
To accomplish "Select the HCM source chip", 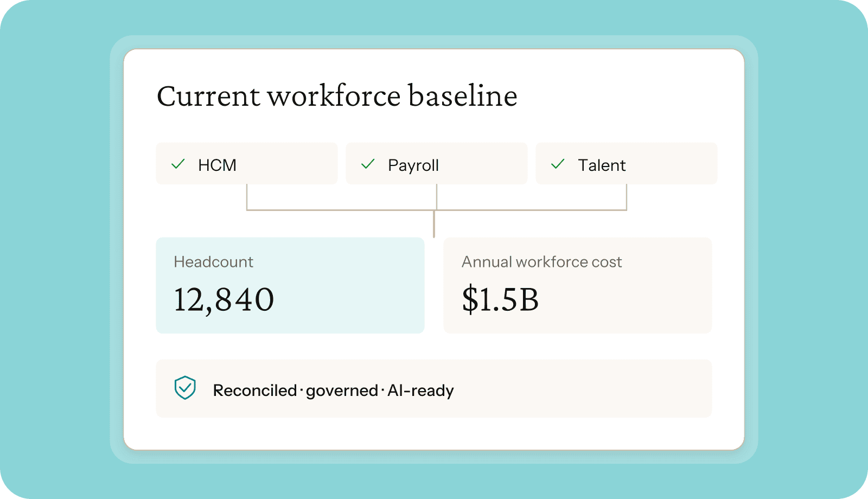I will coord(247,163).
